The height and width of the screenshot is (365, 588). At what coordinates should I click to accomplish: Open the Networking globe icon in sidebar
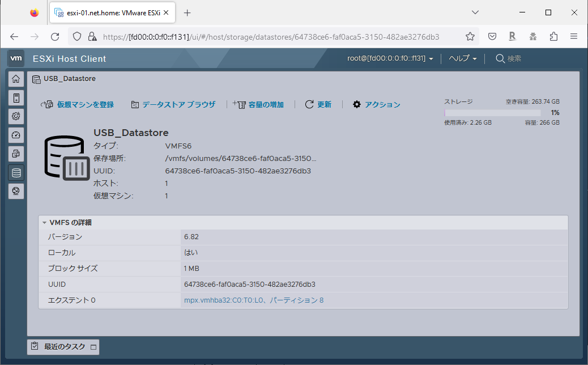click(x=16, y=191)
